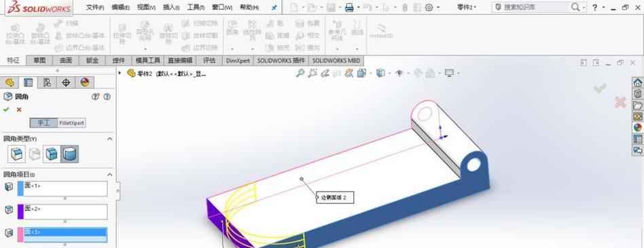Open the FeatureManager design tree tab
The width and height of the screenshot is (644, 248).
click(10, 82)
